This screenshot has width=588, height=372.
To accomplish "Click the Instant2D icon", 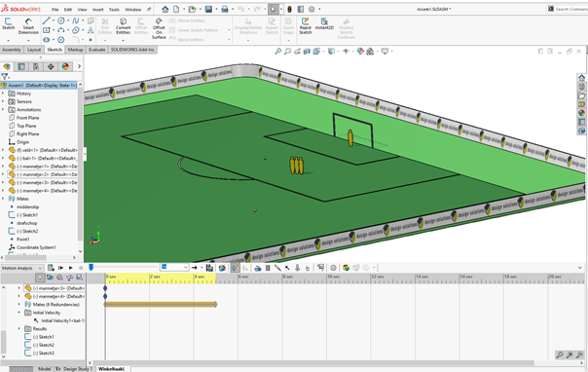I will point(324,23).
